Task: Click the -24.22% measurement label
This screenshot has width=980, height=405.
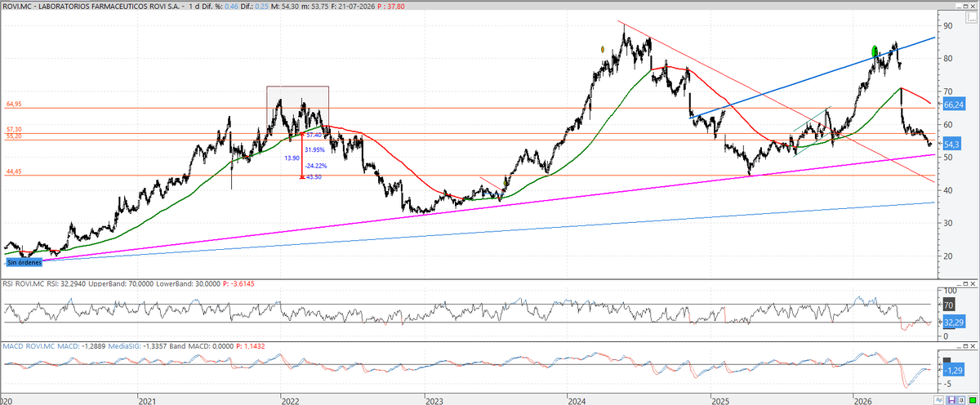Action: (315, 165)
